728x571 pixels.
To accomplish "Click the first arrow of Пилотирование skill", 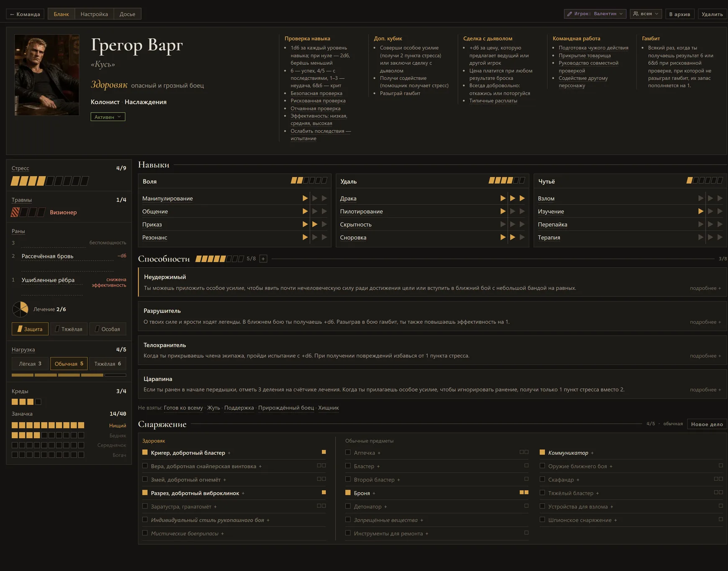I will pos(503,211).
